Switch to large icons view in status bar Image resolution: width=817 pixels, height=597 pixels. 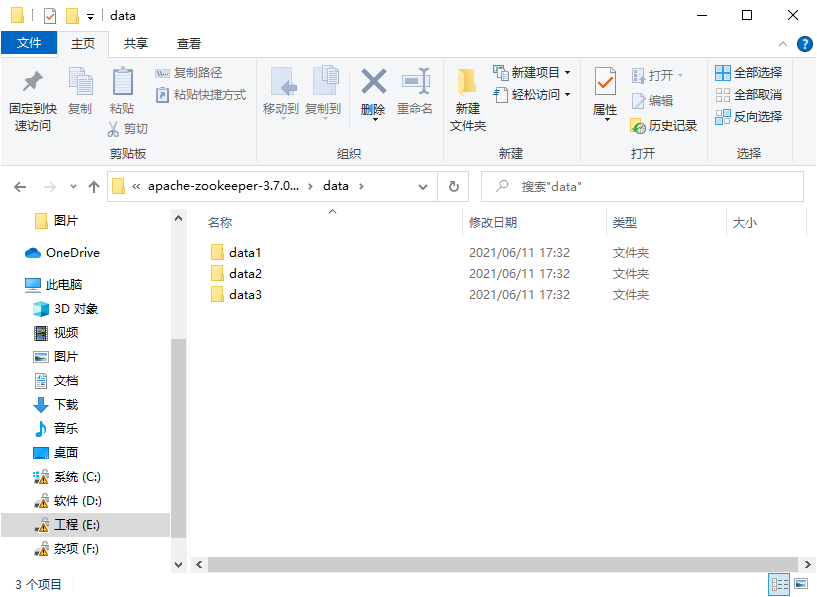click(801, 584)
